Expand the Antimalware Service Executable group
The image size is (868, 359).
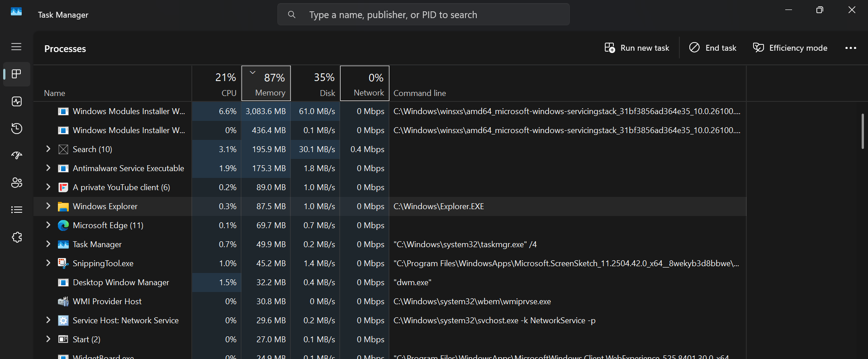click(48, 168)
